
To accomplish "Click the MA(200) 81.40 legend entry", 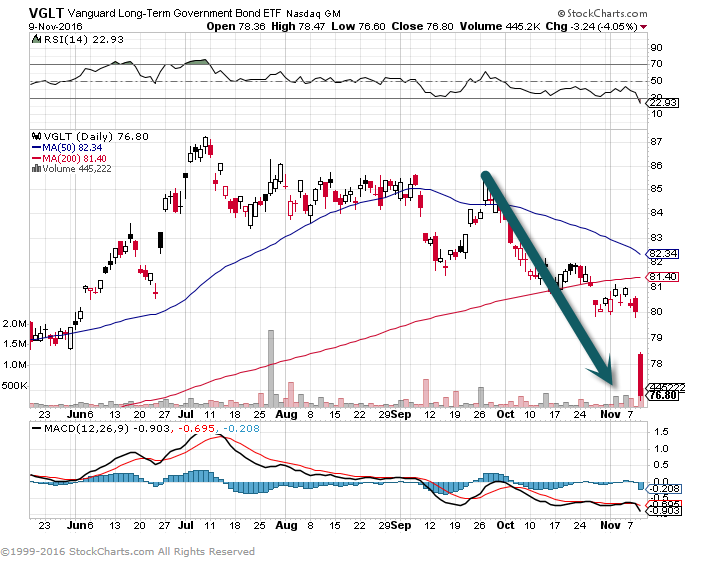I will pos(74,158).
